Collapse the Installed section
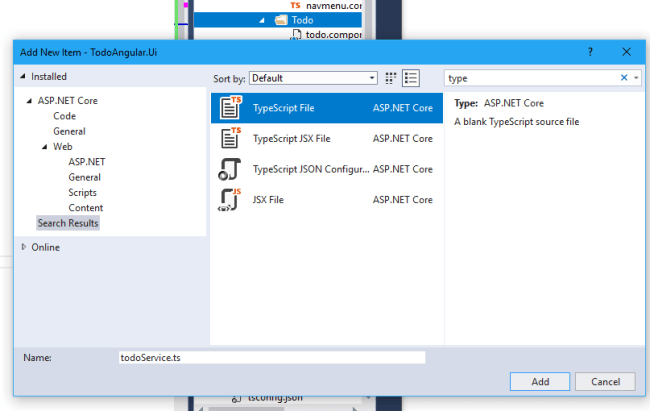 coord(23,76)
